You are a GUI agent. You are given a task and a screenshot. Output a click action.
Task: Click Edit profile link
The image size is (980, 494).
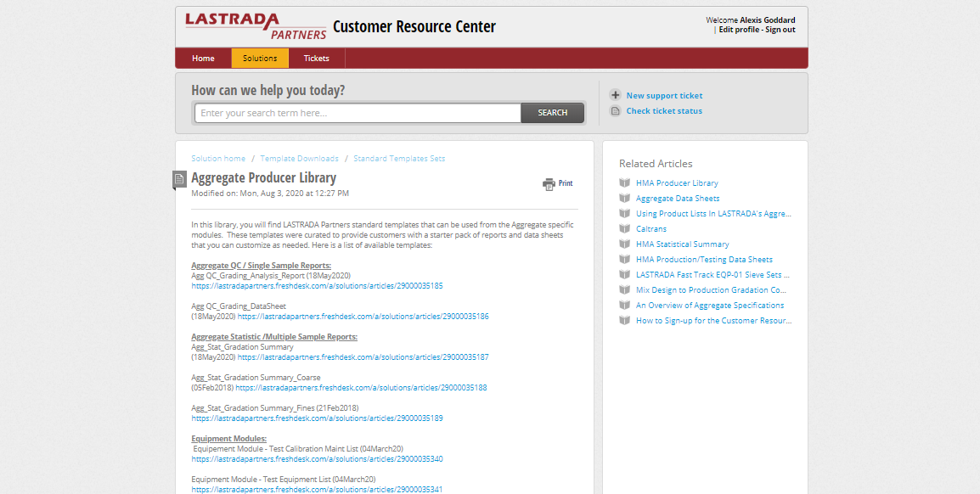[x=739, y=30]
